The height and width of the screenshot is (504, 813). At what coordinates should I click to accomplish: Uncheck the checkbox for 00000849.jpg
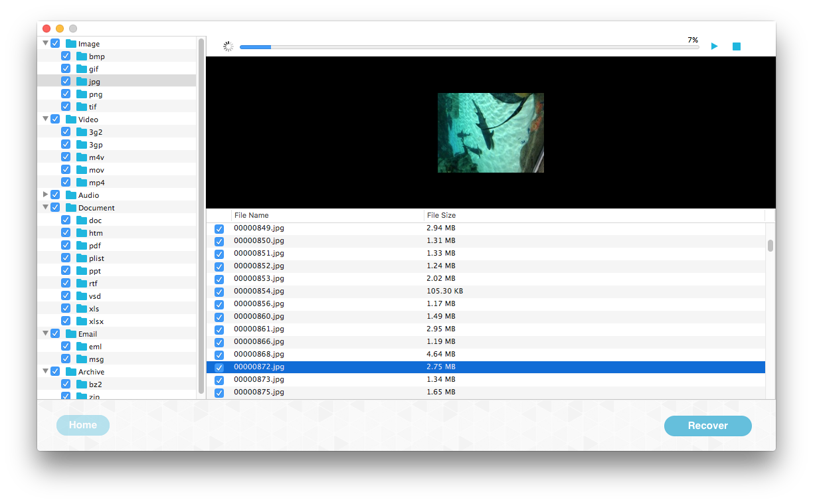click(219, 228)
